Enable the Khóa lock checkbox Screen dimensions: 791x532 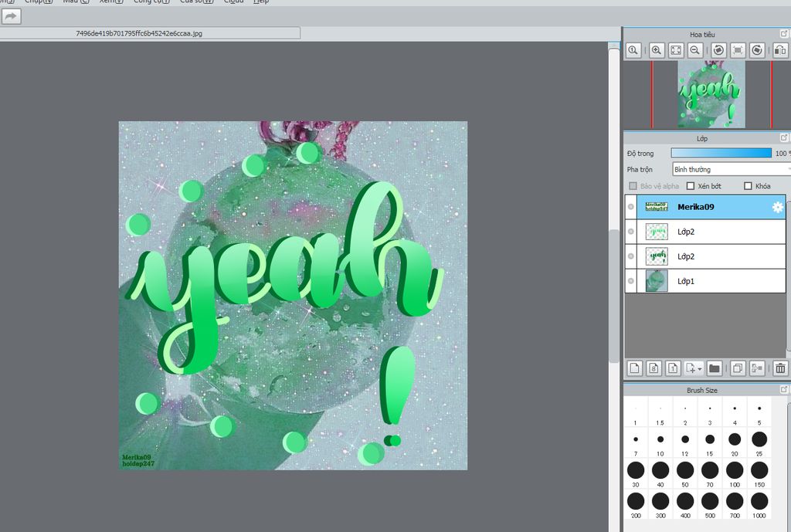pyautogui.click(x=748, y=186)
